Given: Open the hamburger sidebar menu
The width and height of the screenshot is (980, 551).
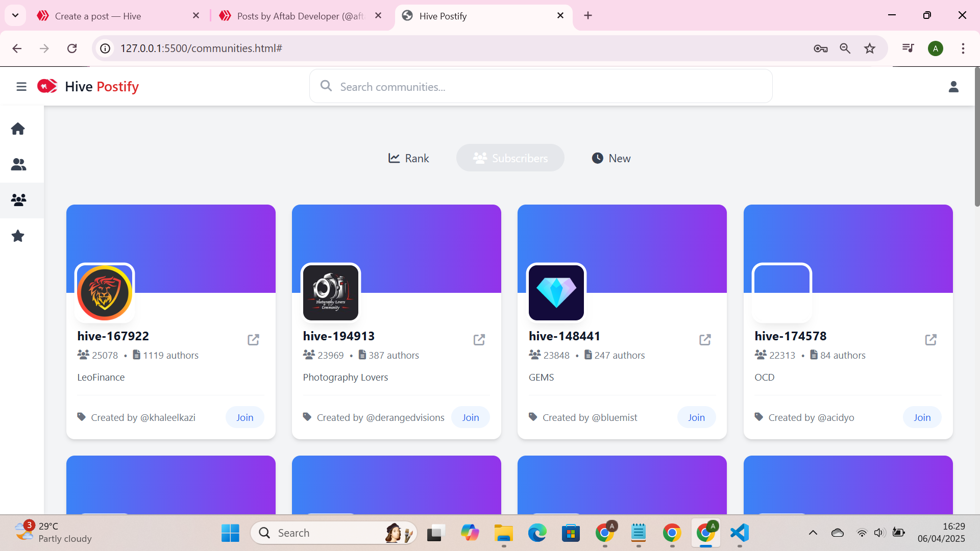Looking at the screenshot, I should click(21, 87).
